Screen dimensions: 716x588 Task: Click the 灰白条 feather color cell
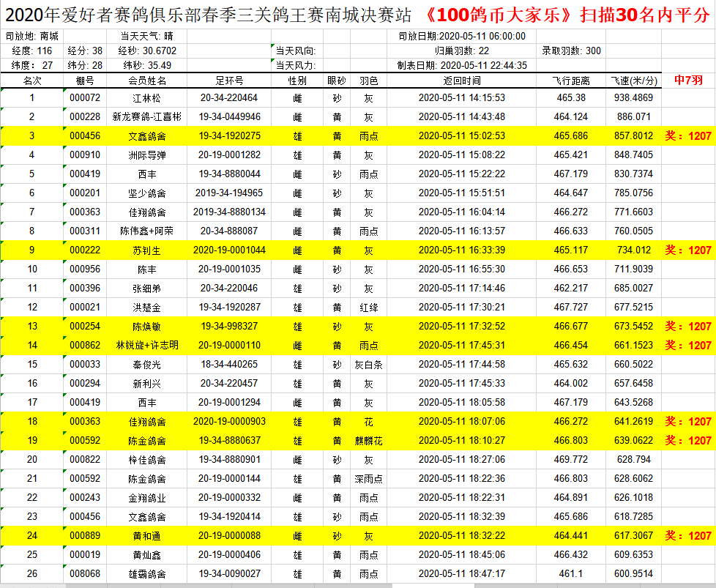[x=368, y=365]
